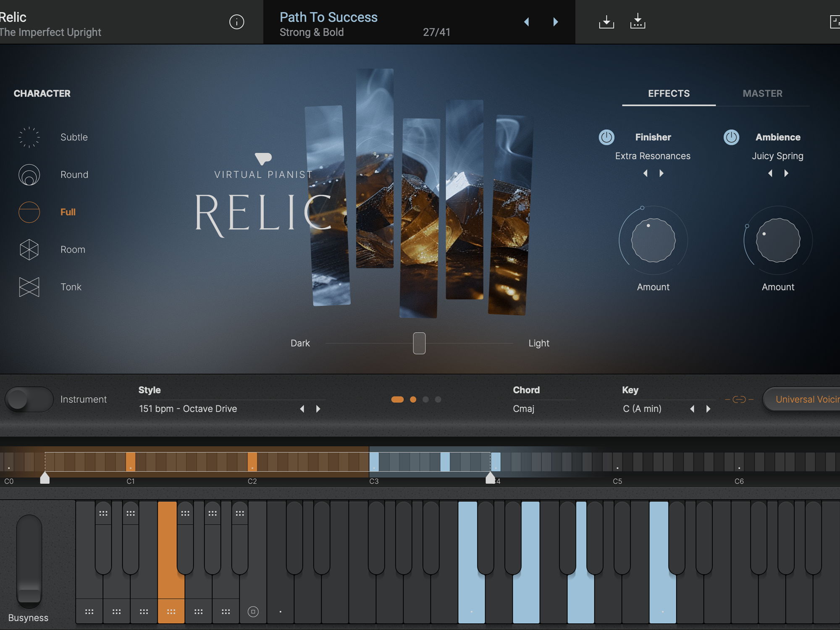This screenshot has width=840, height=630.
Task: Click the save preset download icon
Action: pos(606,21)
